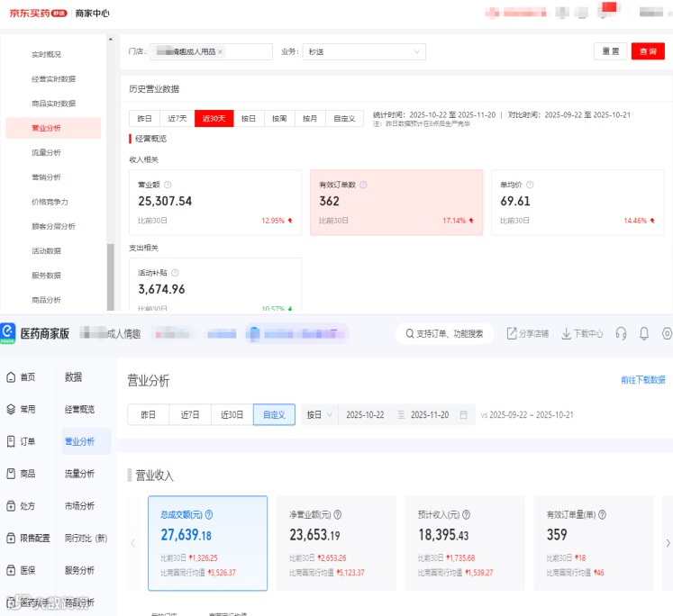Click the 门店 store selector field

pos(211,51)
